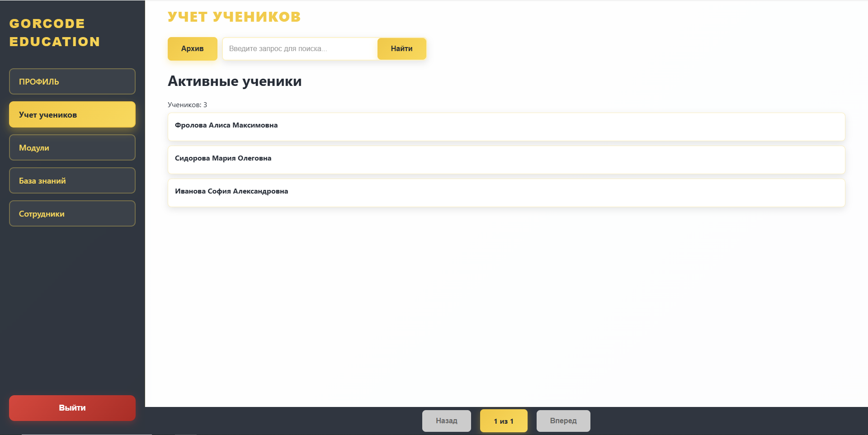Navigate to the Сотрудники section
This screenshot has width=868, height=435.
pyautogui.click(x=72, y=213)
